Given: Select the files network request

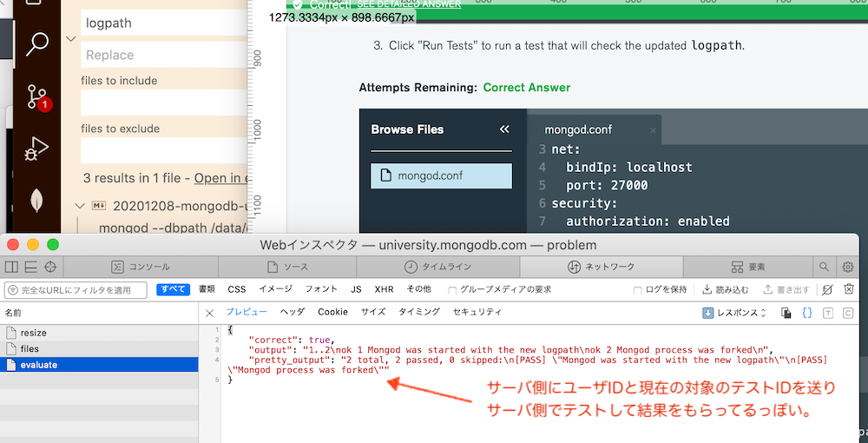Looking at the screenshot, I should tap(99, 349).
